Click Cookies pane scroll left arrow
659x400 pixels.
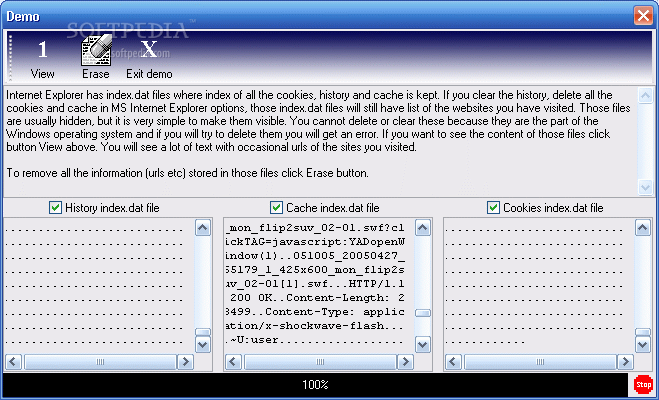pyautogui.click(x=453, y=362)
